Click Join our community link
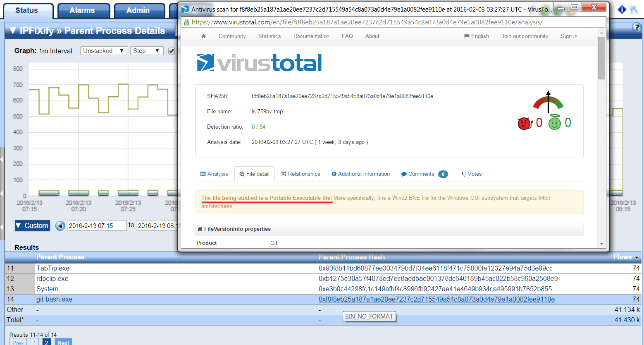This screenshot has height=345, width=644. point(525,36)
